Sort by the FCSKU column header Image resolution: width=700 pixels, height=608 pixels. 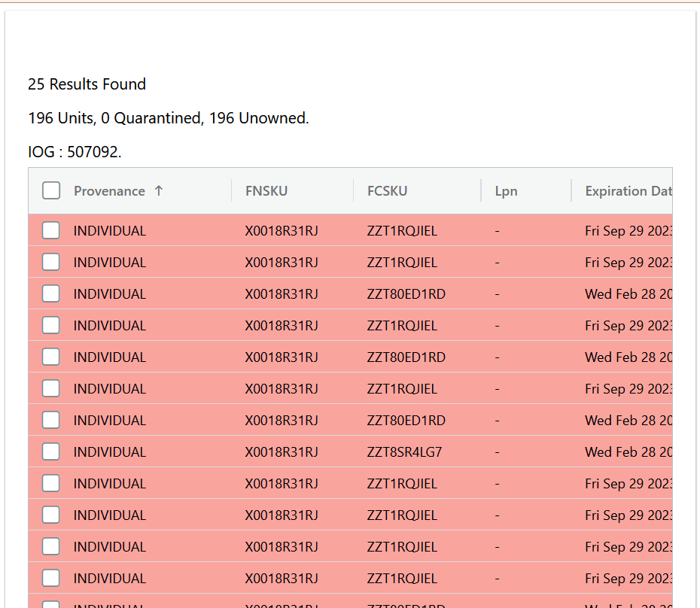387,191
